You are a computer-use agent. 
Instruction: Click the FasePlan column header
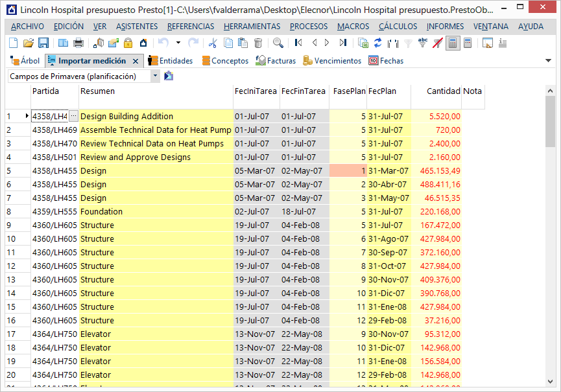tap(348, 97)
